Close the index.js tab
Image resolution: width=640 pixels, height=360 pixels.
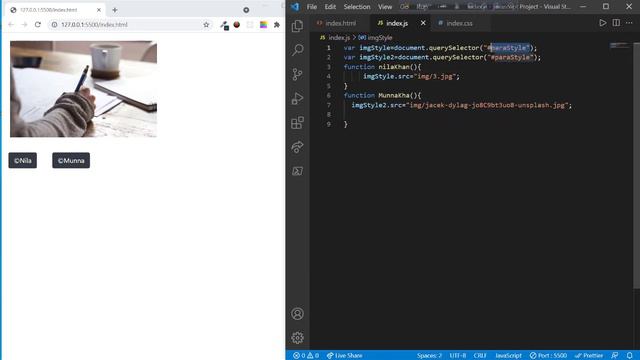tap(423, 23)
